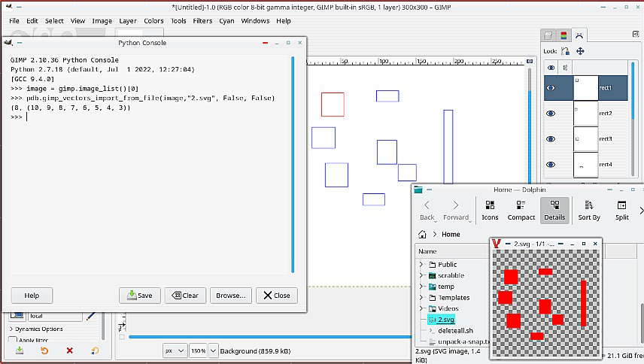
Task: Click Browse button in Python Console
Action: [x=231, y=296]
